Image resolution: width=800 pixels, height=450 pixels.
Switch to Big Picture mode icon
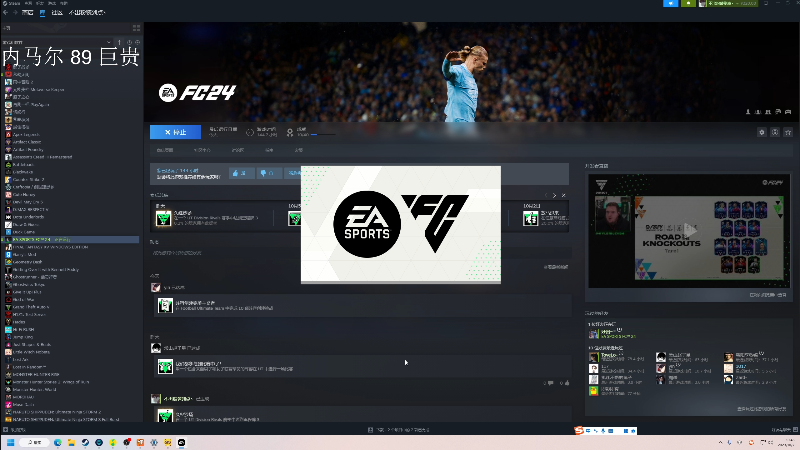pyautogui.click(x=766, y=3)
